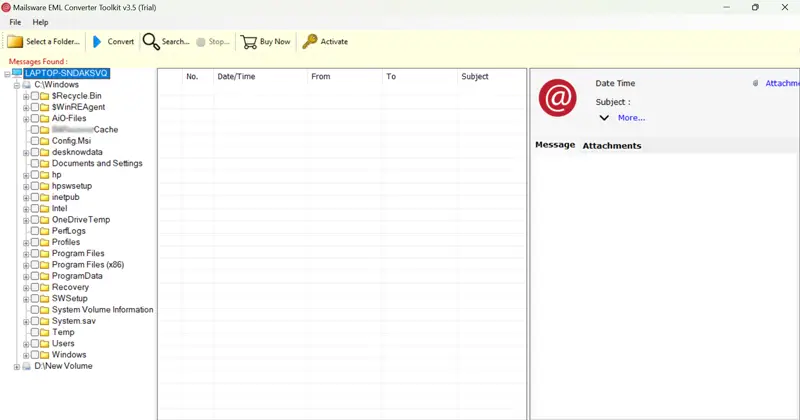Open the Help menu
This screenshot has height=420, width=800.
(40, 22)
